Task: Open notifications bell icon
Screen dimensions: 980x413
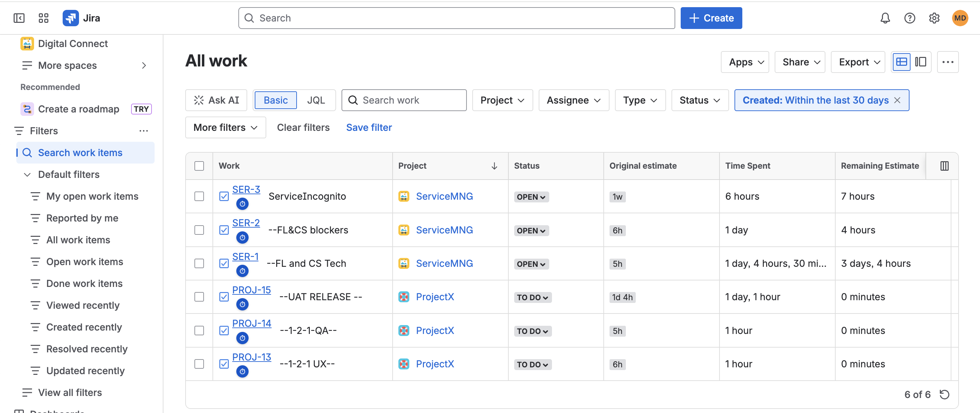Action: click(x=885, y=18)
